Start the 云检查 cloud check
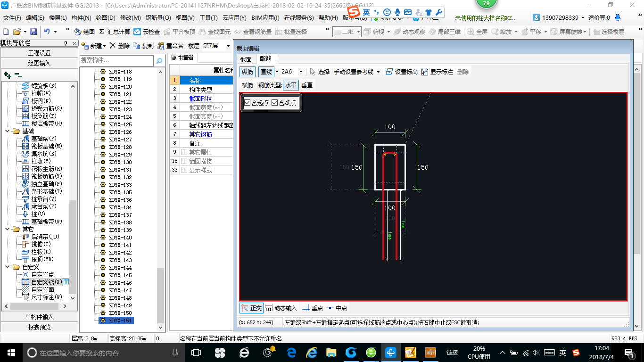This screenshot has width=644, height=362. point(147,32)
